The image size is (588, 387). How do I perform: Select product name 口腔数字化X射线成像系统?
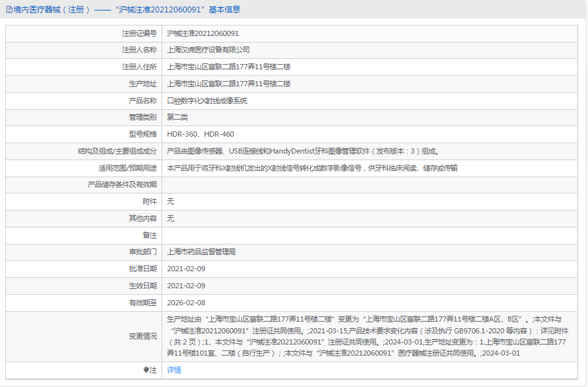tap(207, 101)
